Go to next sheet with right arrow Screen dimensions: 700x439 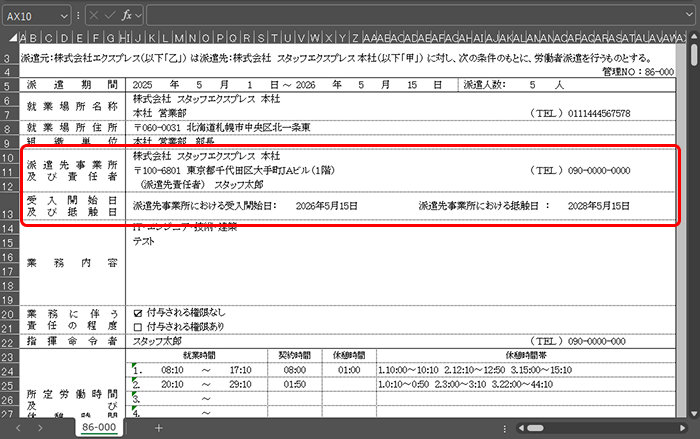[40, 428]
